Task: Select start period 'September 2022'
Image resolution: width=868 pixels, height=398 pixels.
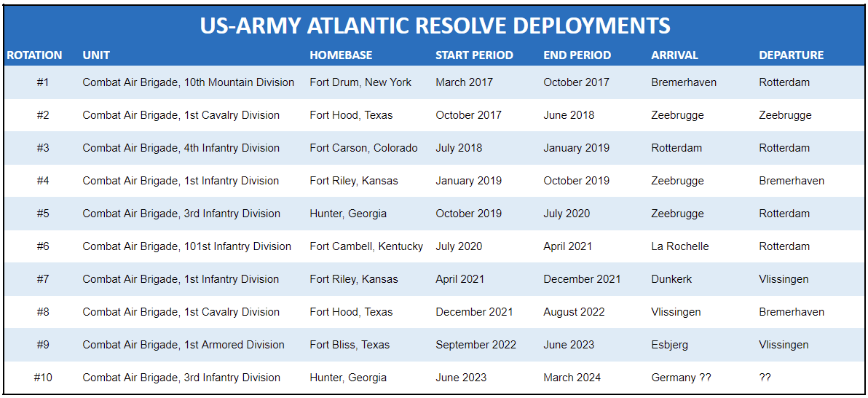Action: [476, 345]
